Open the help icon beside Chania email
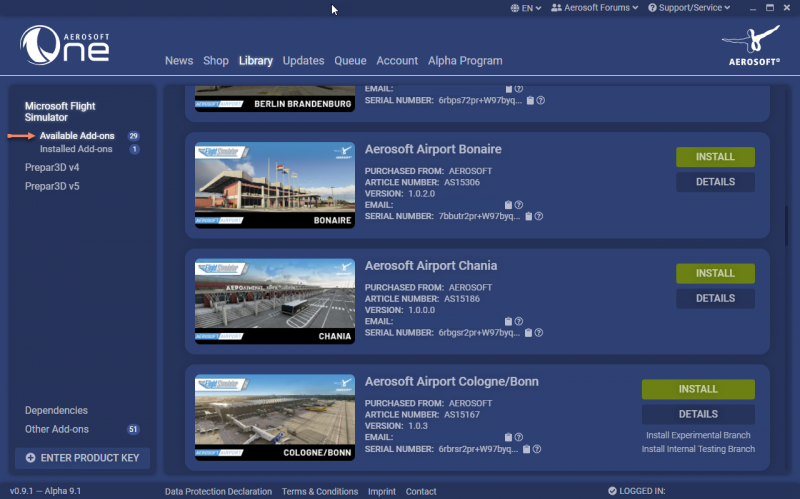 [519, 321]
